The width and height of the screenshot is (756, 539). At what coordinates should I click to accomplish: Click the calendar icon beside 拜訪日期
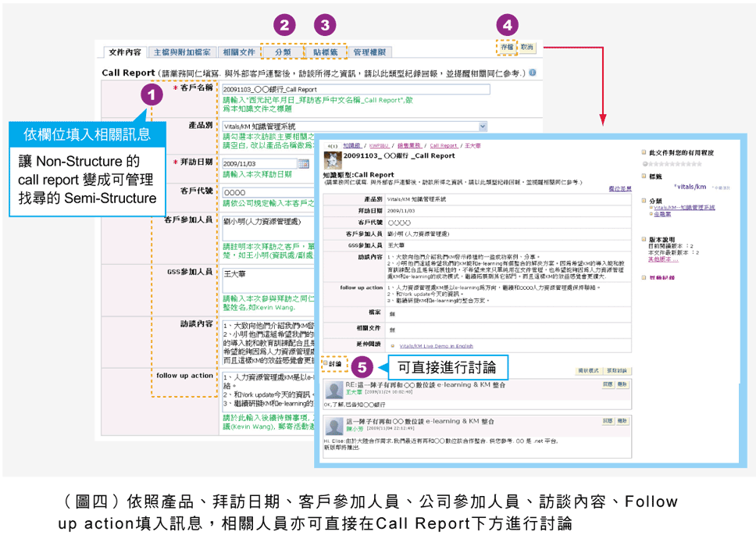(301, 163)
